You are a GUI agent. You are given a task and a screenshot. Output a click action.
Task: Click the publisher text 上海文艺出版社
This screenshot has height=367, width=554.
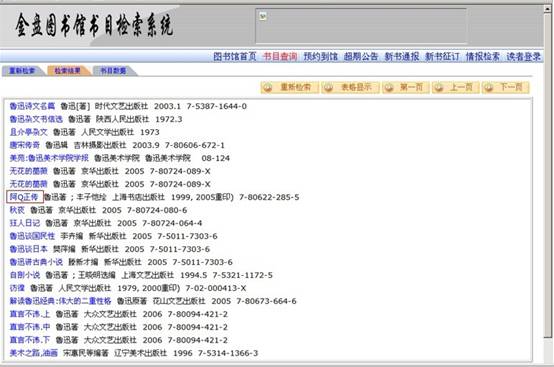click(148, 275)
